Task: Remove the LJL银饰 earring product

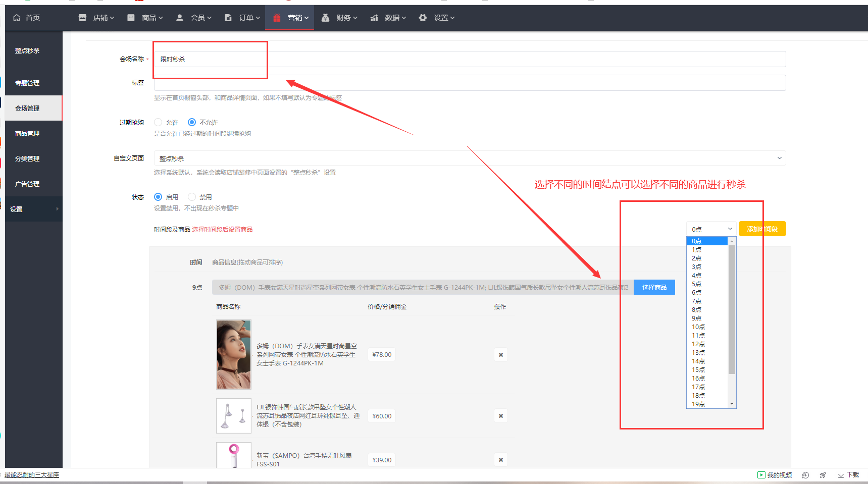Action: tap(501, 416)
